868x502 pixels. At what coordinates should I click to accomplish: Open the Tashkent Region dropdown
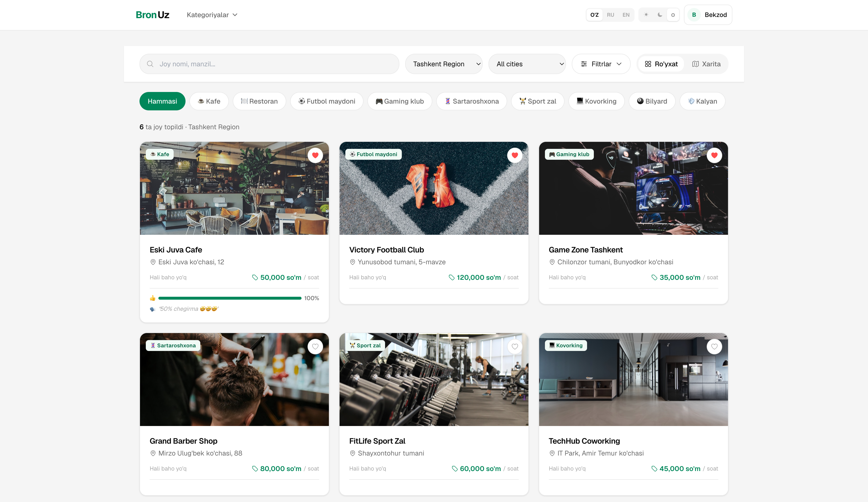click(444, 64)
